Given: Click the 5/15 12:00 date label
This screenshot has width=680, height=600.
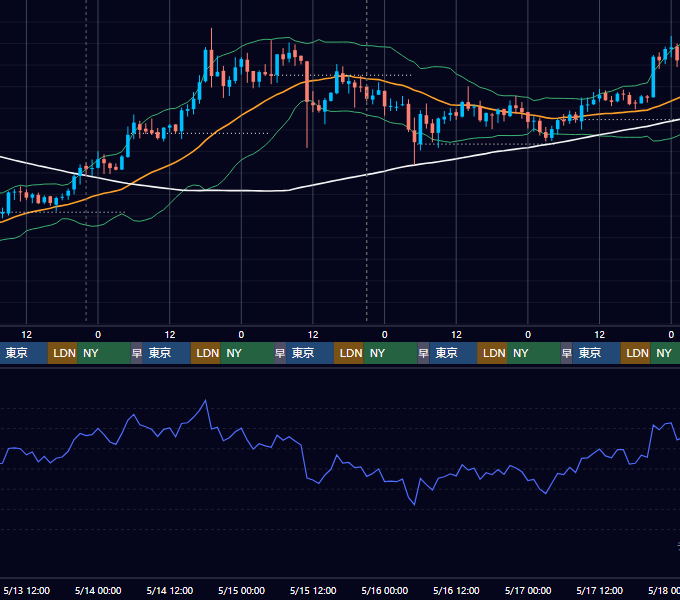Looking at the screenshot, I should pyautogui.click(x=313, y=590).
